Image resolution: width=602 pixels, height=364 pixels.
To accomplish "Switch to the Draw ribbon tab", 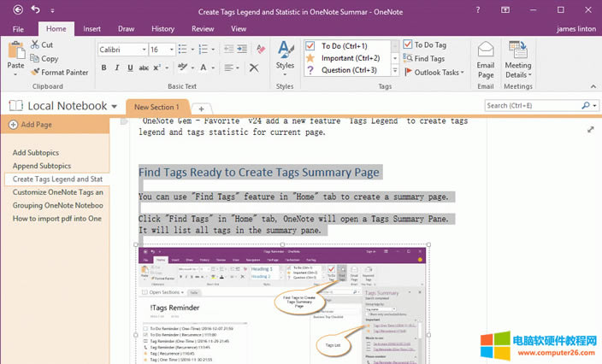I will pyautogui.click(x=127, y=28).
